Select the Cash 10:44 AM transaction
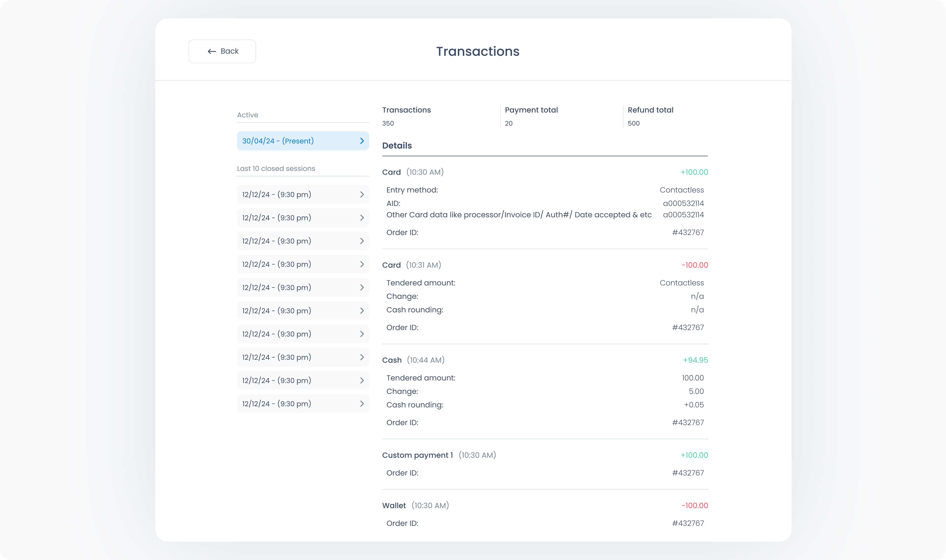 pyautogui.click(x=413, y=360)
